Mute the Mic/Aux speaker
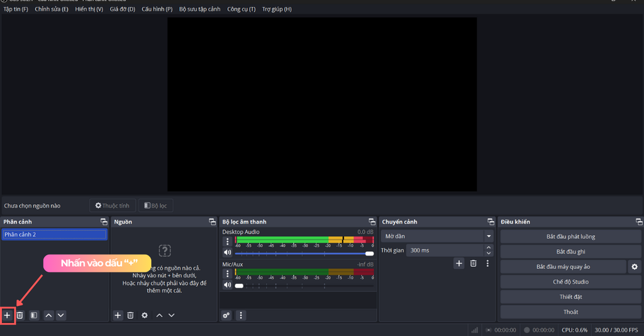 coord(227,285)
